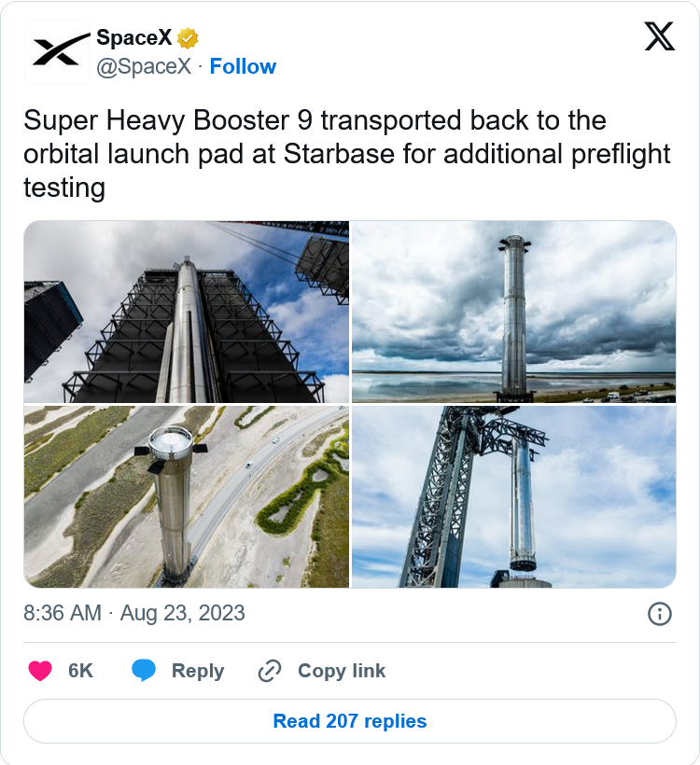Click the SpaceX display name
Viewport: 700px width, 765px height.
[x=135, y=38]
